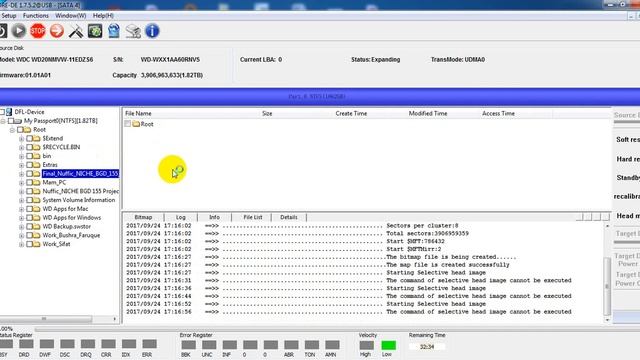This screenshot has height=360, width=640.
Task: Expand the Nuffic_NICHE BGD 155 Project node
Action: point(21,192)
